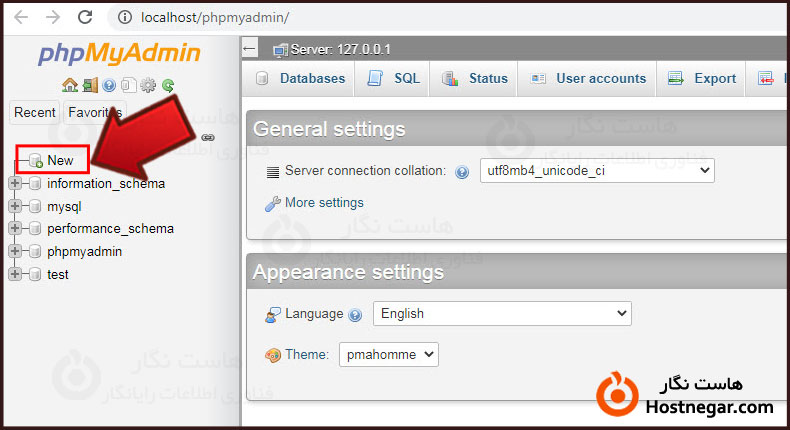Switch to the SQL tab
The image size is (790, 430).
(394, 78)
